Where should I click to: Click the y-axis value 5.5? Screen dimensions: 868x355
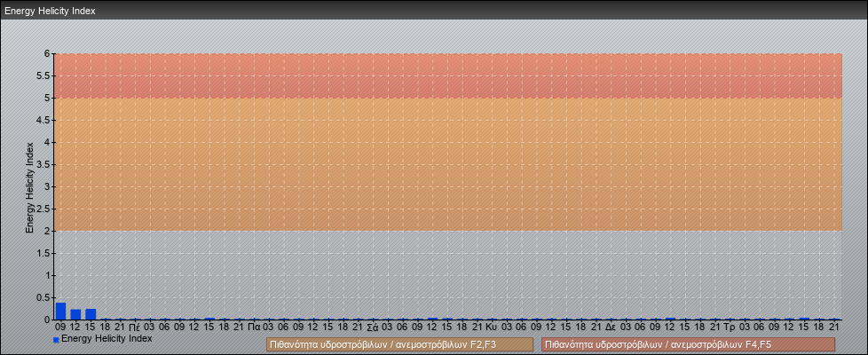coord(44,75)
